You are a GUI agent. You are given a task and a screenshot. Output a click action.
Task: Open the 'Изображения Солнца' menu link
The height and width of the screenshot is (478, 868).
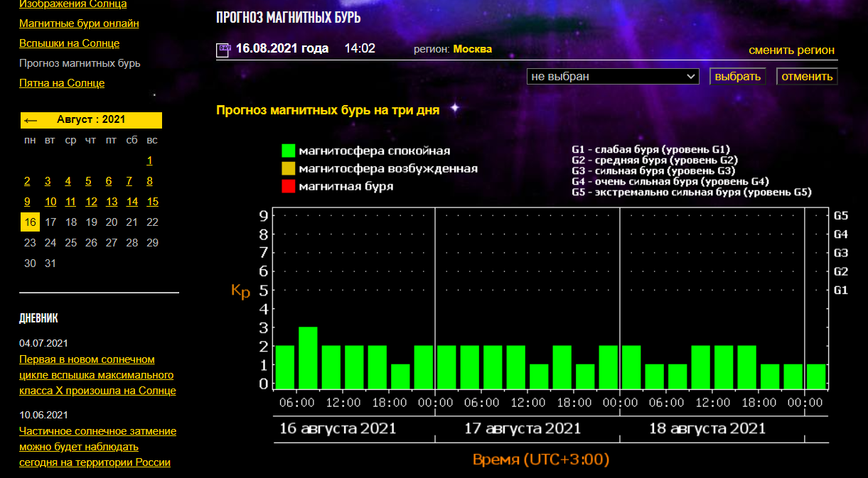pyautogui.click(x=73, y=4)
